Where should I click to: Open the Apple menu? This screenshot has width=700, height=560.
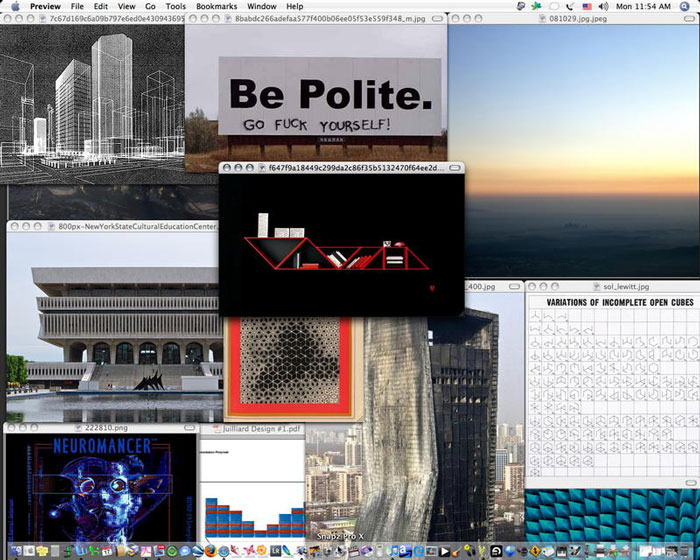[x=16, y=6]
